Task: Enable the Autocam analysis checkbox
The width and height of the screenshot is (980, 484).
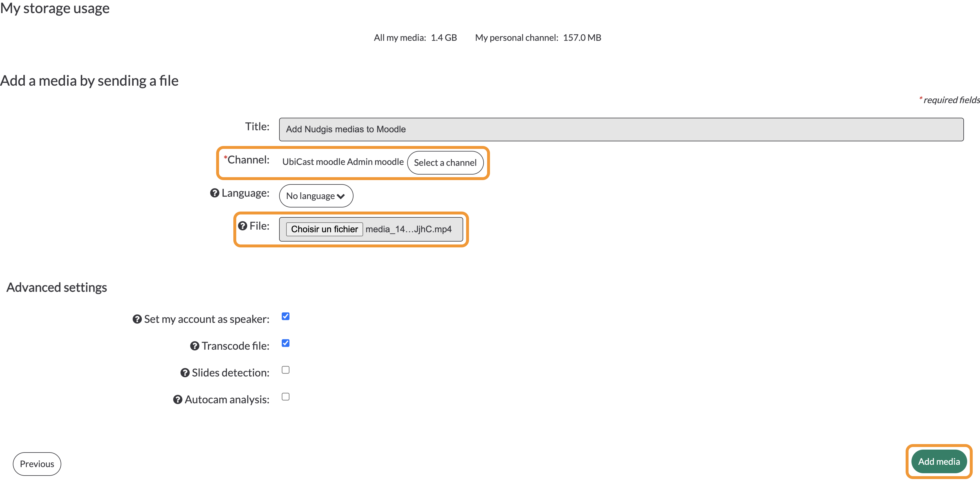Action: [286, 397]
